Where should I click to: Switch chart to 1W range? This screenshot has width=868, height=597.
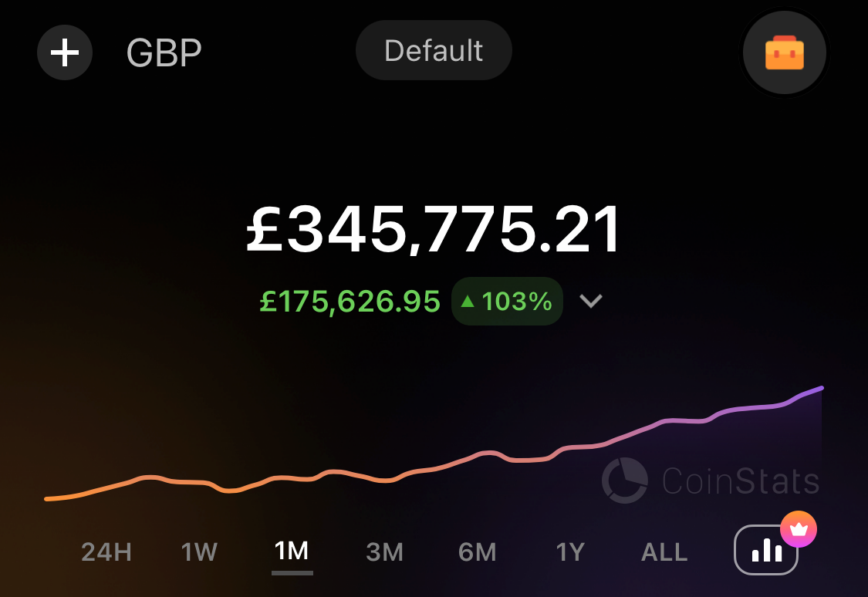(199, 551)
